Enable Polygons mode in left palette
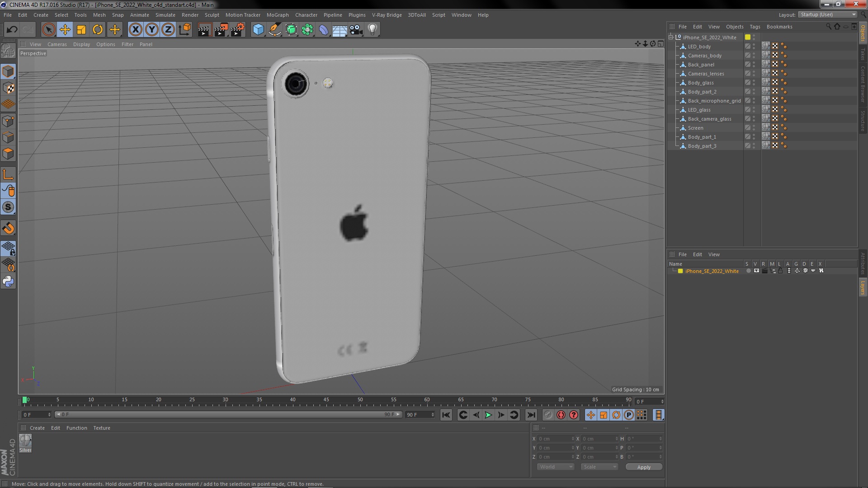This screenshot has width=868, height=488. [8, 154]
